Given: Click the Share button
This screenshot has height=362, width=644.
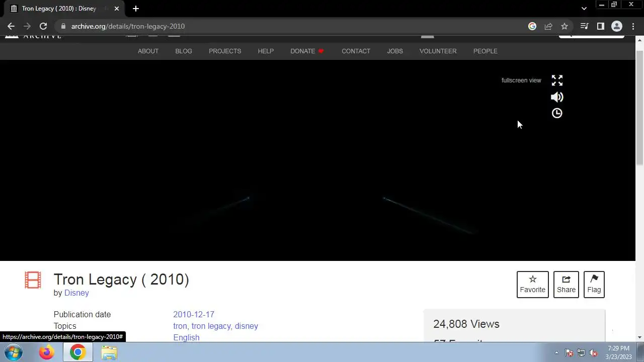Looking at the screenshot, I should [x=566, y=285].
